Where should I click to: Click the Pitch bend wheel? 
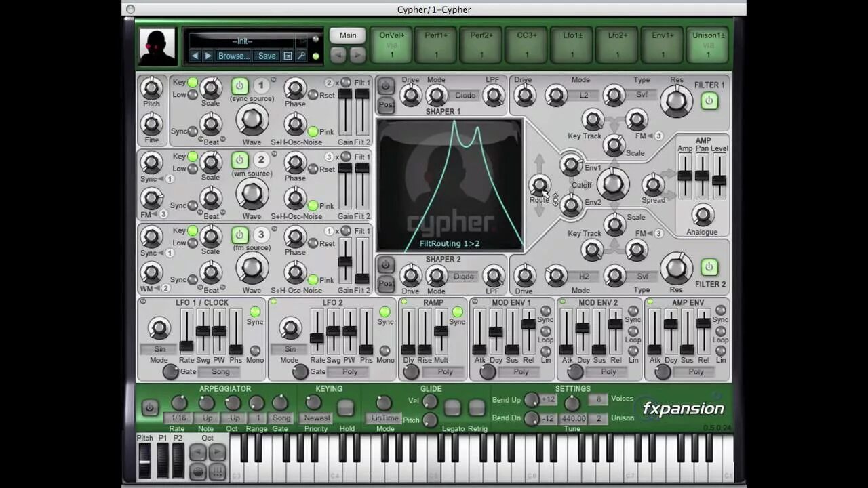click(x=145, y=461)
